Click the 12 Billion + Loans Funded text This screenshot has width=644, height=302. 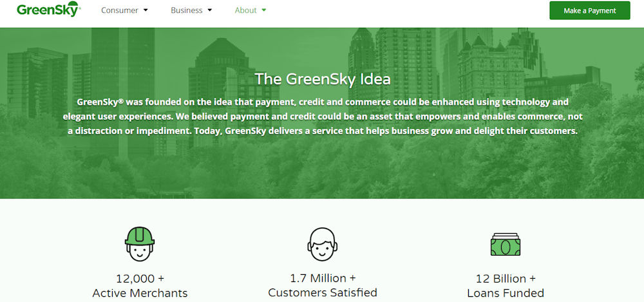(505, 285)
